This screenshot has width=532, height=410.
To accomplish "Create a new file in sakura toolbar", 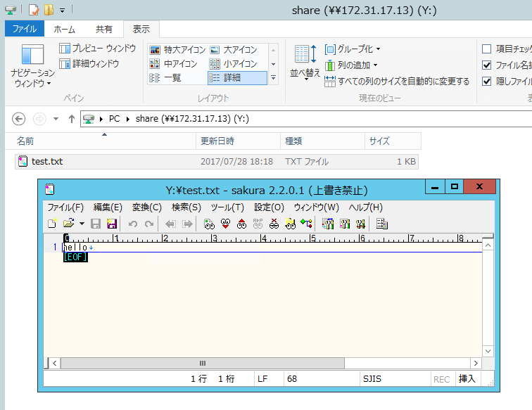I will pyautogui.click(x=52, y=224).
